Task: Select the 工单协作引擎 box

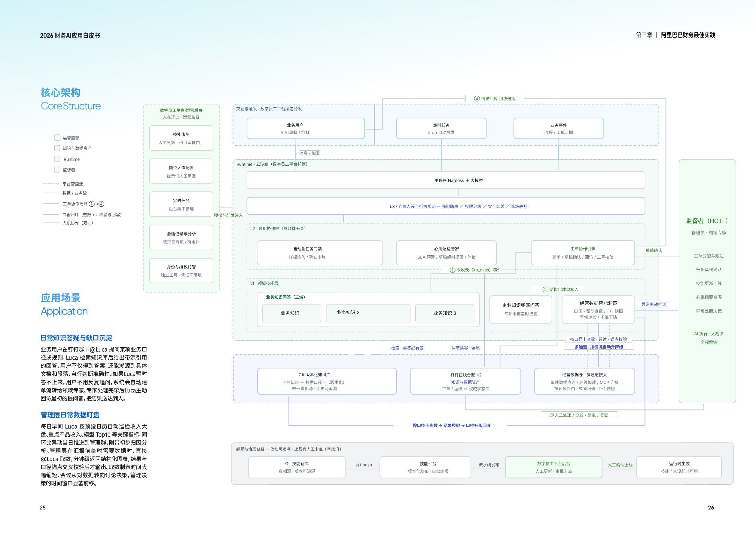Action: pos(583,253)
